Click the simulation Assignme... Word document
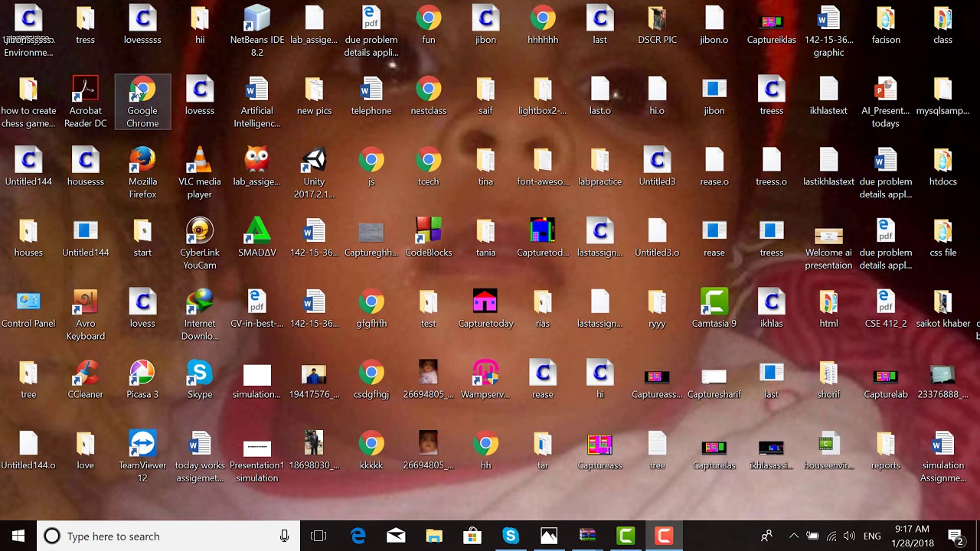 coord(942,457)
